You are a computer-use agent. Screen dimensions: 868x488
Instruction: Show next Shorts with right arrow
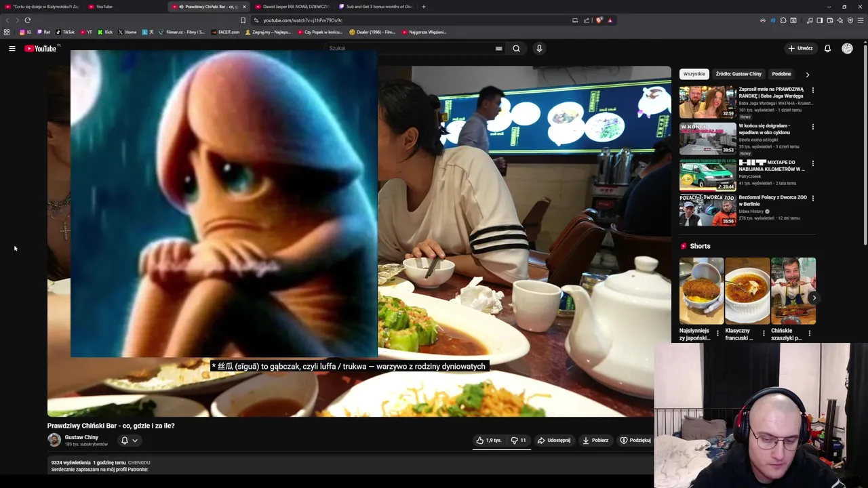(x=814, y=298)
